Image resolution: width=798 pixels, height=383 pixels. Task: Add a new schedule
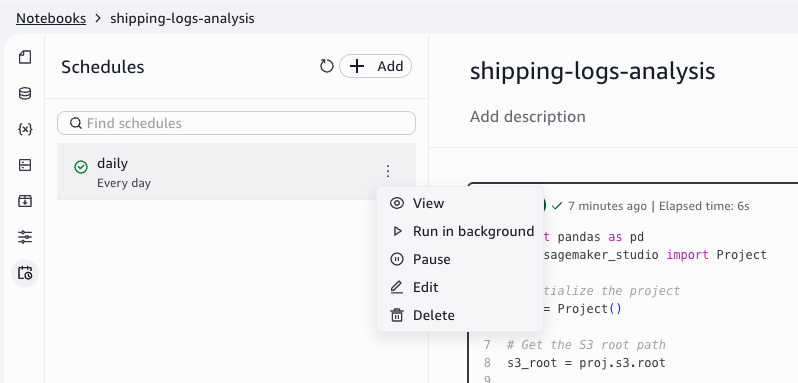[376, 66]
